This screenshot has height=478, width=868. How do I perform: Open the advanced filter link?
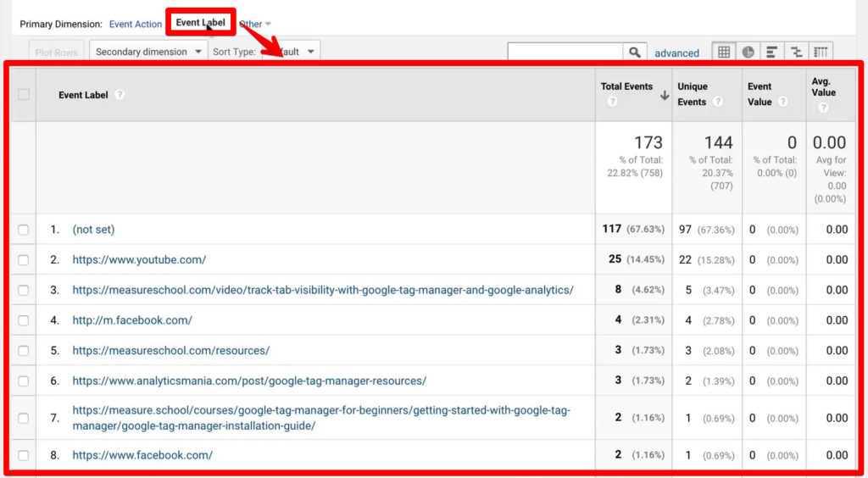(676, 53)
